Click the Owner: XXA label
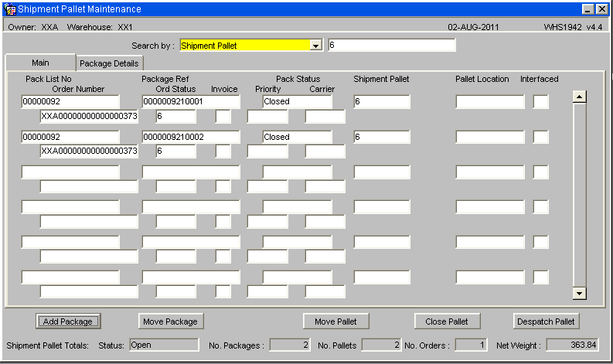This screenshot has width=613, height=364. 33,27
